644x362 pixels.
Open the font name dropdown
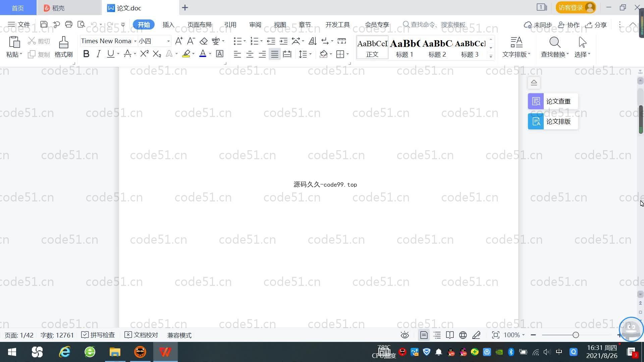pos(135,41)
